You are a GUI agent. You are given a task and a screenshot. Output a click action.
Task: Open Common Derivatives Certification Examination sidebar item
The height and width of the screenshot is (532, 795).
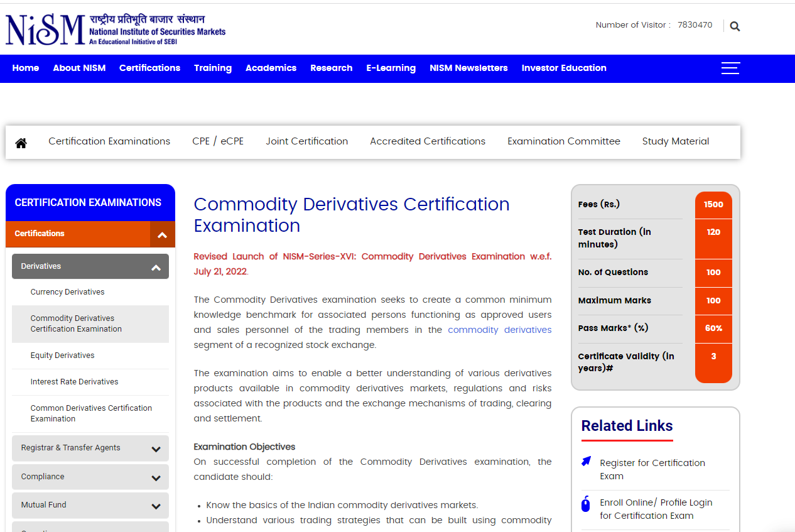pyautogui.click(x=91, y=413)
